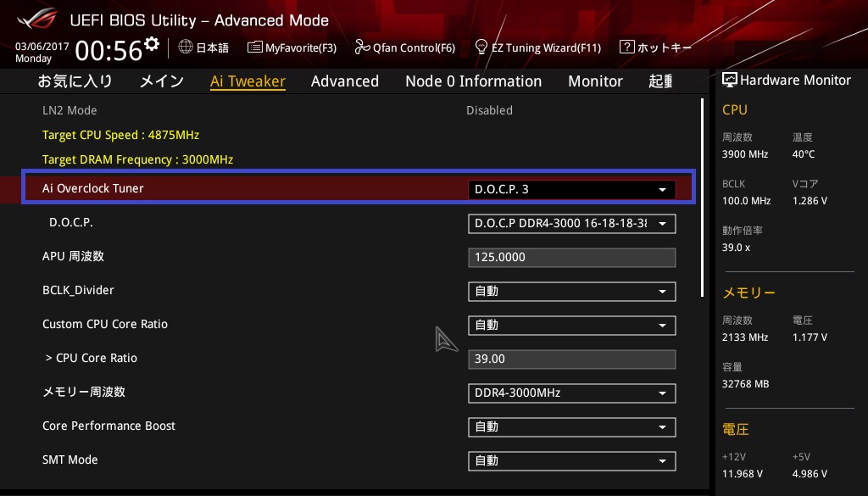This screenshot has height=496, width=868.
Task: Click 日本語 language button
Action: click(x=213, y=47)
